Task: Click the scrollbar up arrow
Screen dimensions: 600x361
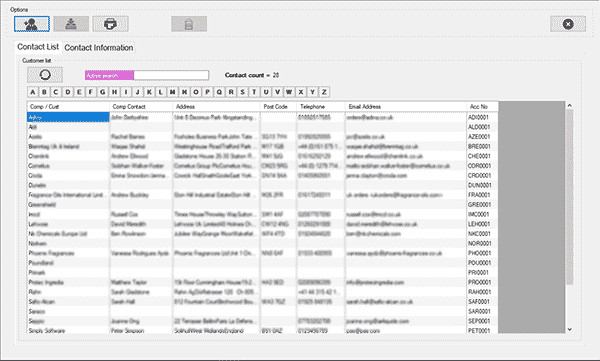Action: 569,105
